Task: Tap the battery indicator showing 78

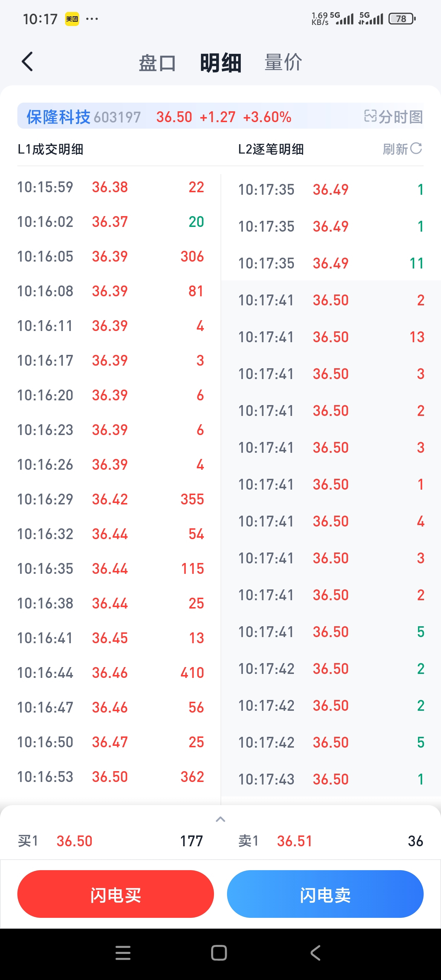Action: [402, 19]
